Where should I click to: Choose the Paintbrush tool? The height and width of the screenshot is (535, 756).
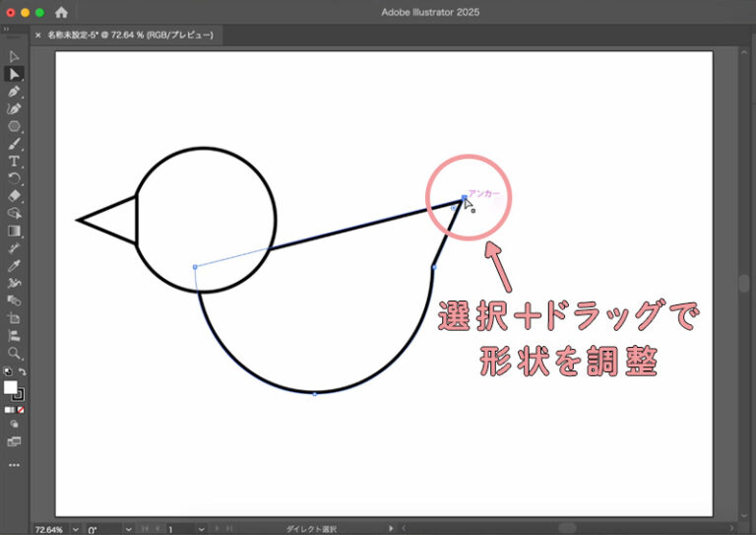pyautogui.click(x=14, y=144)
